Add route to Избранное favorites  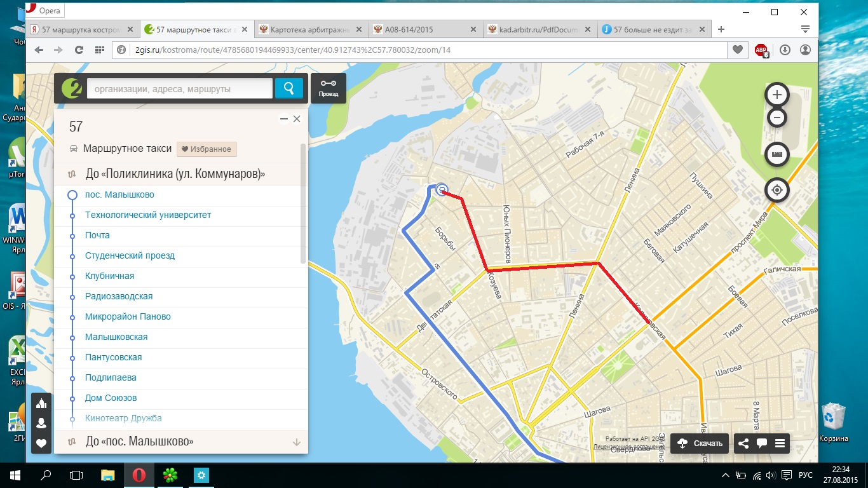(207, 149)
